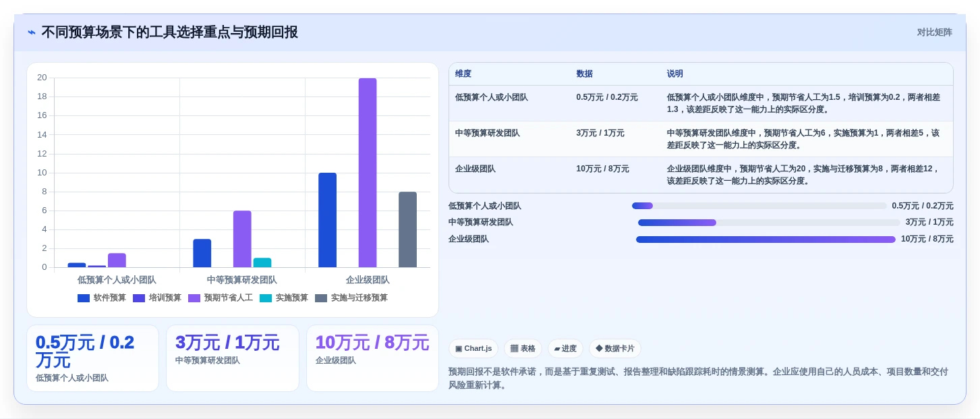Click the 对比矩阵 label in header
This screenshot has height=419, width=980.
934,32
